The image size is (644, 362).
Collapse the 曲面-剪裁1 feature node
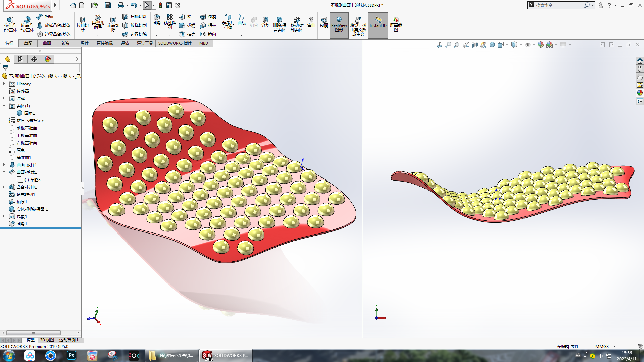point(4,172)
